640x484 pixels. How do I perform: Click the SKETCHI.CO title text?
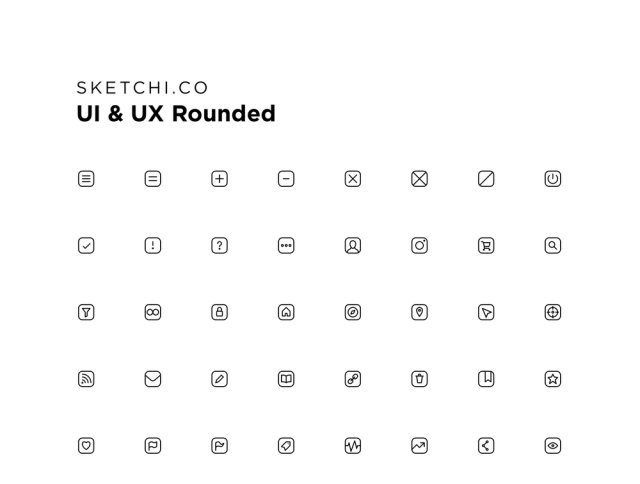(x=142, y=88)
